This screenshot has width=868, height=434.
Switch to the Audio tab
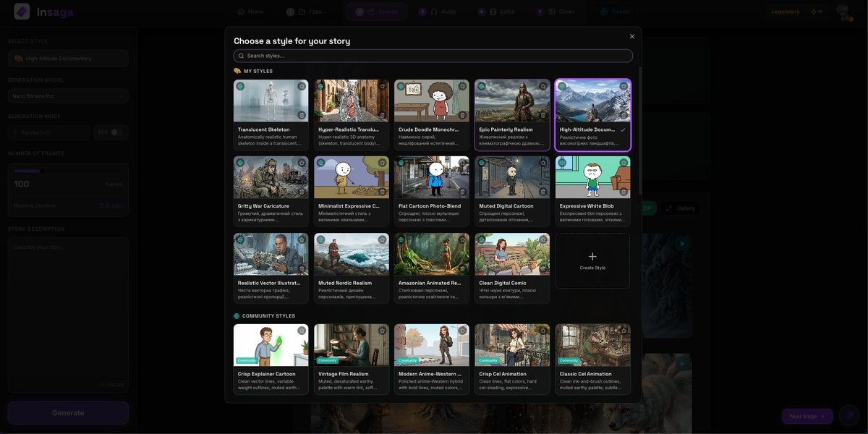click(438, 12)
